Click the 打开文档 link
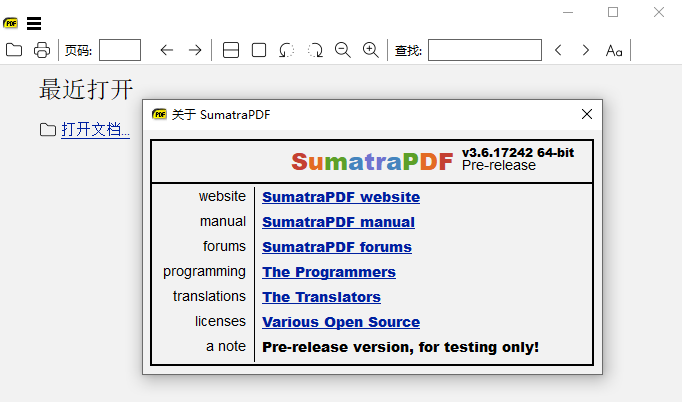This screenshot has width=682, height=402. coord(95,130)
